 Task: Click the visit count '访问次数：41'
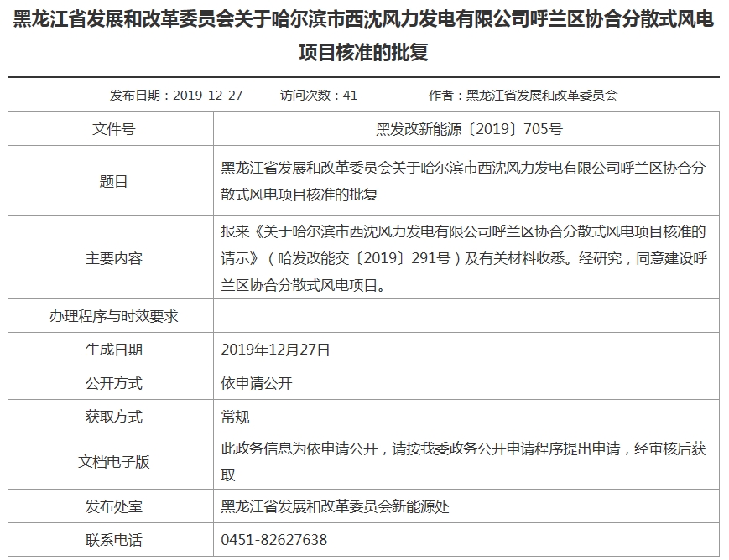point(319,96)
